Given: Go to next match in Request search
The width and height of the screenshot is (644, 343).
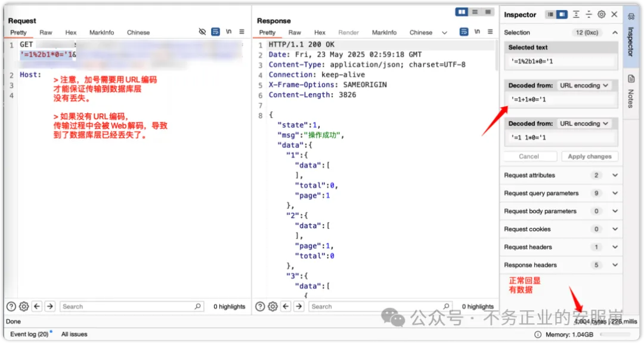Looking at the screenshot, I should [50, 307].
